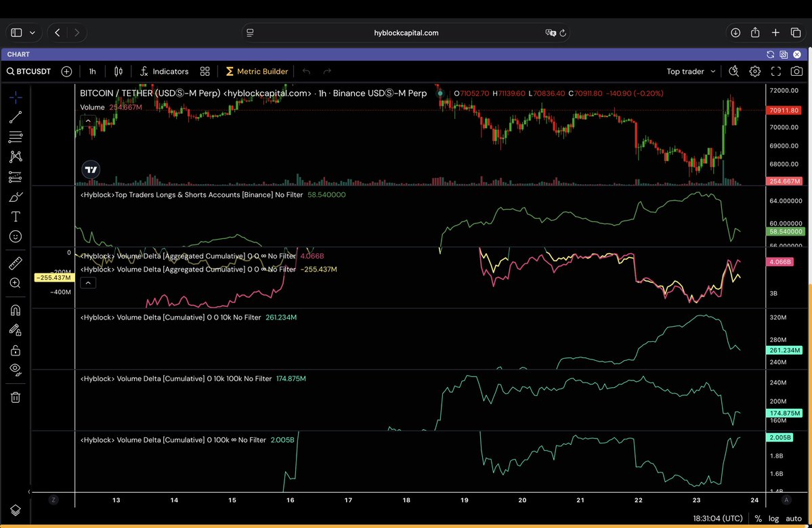Select the Volume Delta Cumulative 0 100k ∞ legend
Viewport: 812px width, 528px height.
tap(173, 440)
